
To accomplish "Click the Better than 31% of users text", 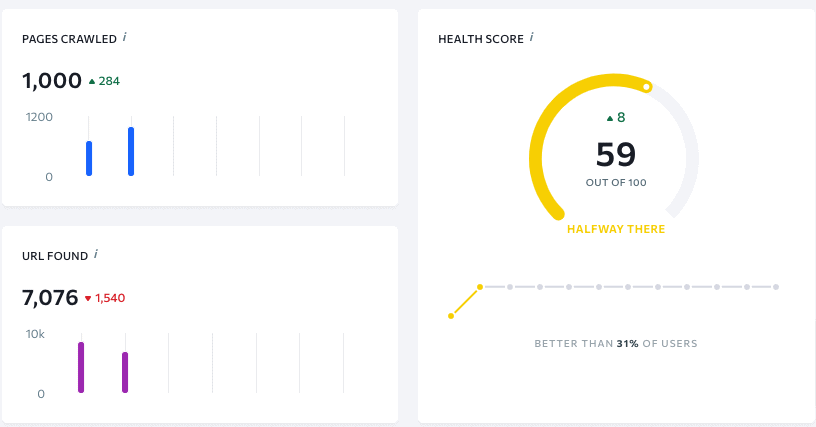I will [616, 343].
